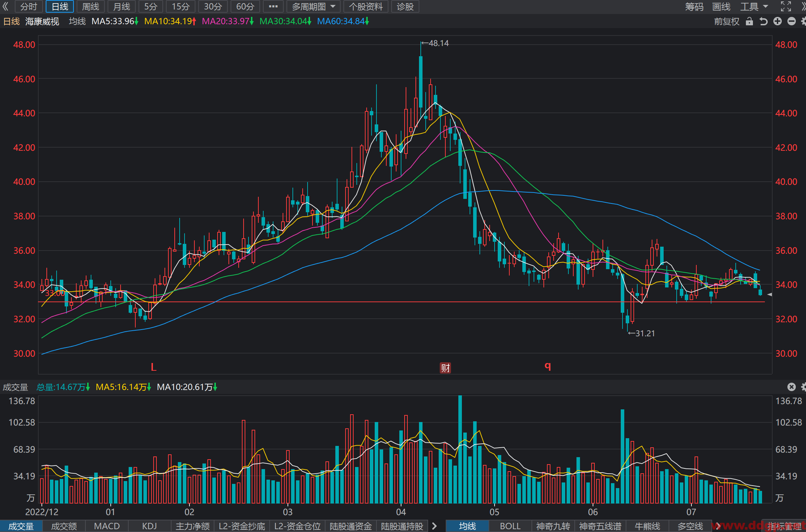Select the 神奇五线谱 indicator tab
The height and width of the screenshot is (532, 806).
600,526
